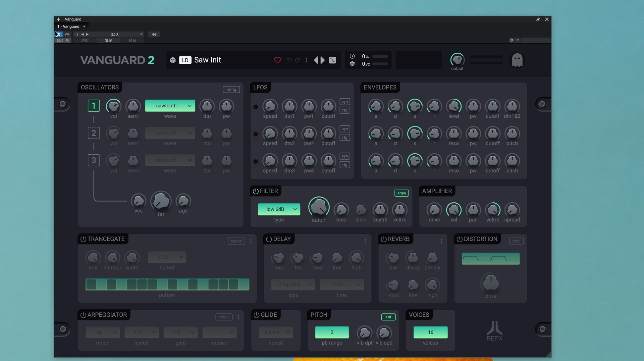644x361 pixels.
Task: Click the redo arrow icon
Action: point(298,60)
